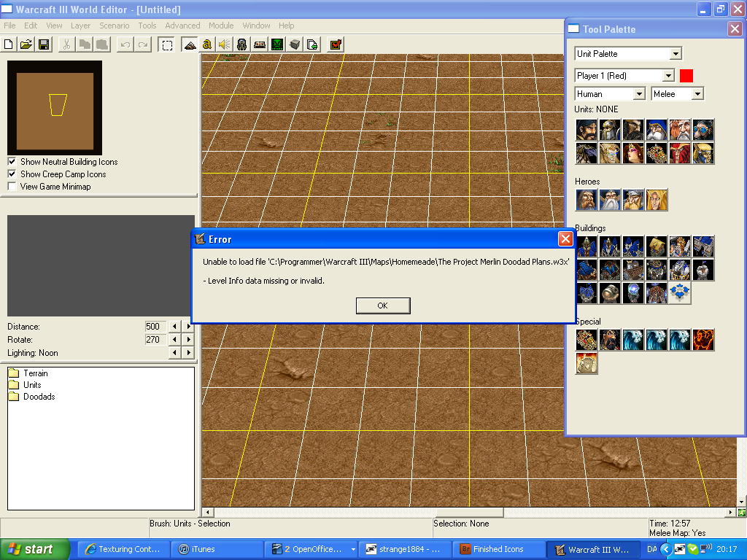
Task: Select the Priest unit icon
Action: tap(610, 153)
